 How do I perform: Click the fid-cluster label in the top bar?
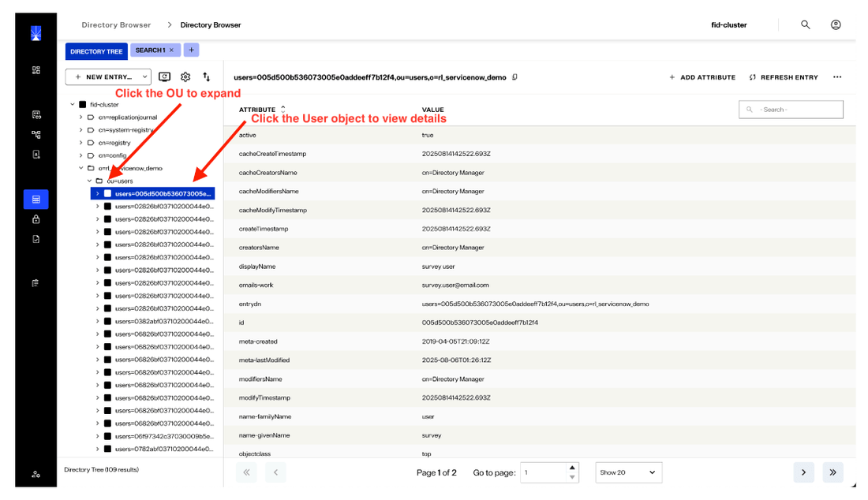pos(729,25)
